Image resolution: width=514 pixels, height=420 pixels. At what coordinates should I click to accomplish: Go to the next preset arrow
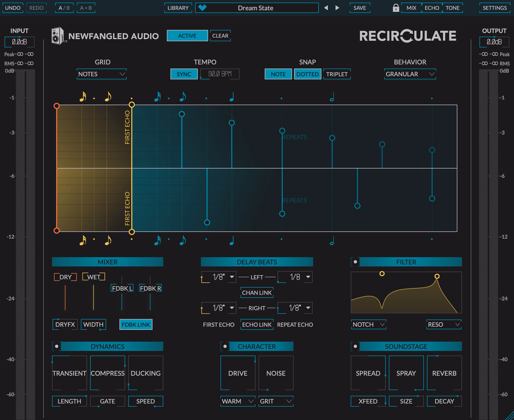coord(337,8)
